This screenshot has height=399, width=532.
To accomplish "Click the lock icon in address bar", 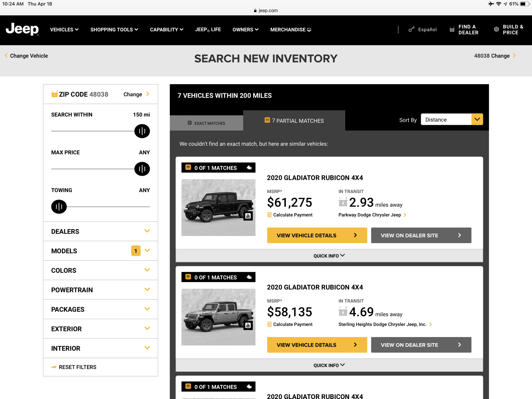I will point(255,10).
